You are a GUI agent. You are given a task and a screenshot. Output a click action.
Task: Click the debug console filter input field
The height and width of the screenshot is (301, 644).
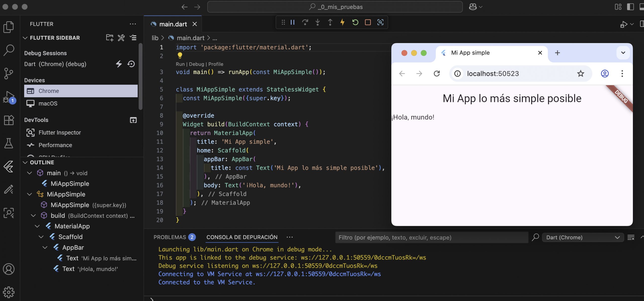431,237
